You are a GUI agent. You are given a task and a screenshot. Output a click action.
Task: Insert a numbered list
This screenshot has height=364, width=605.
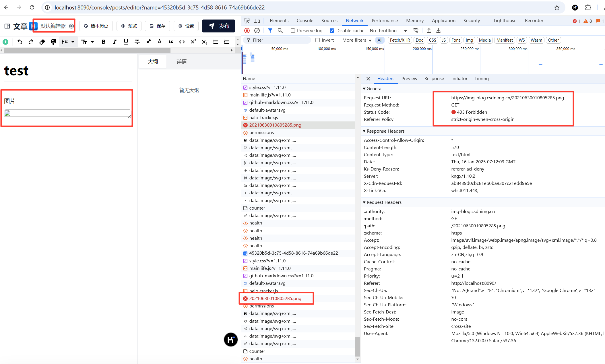[227, 42]
